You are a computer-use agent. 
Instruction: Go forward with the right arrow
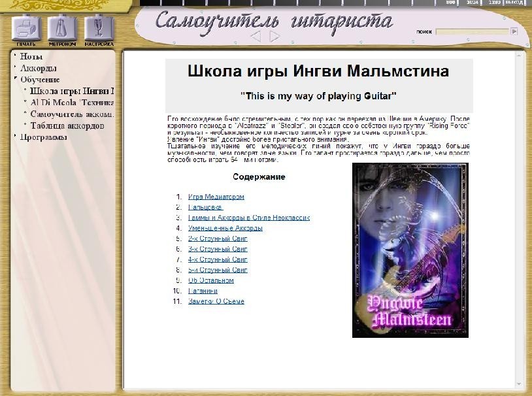[274, 37]
